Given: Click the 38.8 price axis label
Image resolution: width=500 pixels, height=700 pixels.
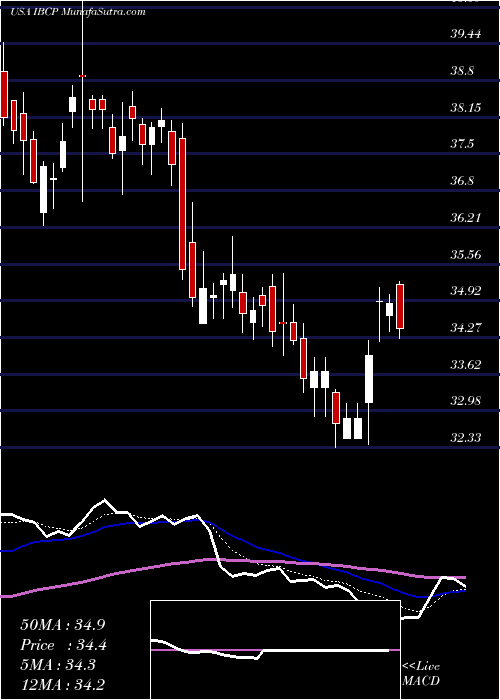Looking at the screenshot, I should (x=462, y=71).
